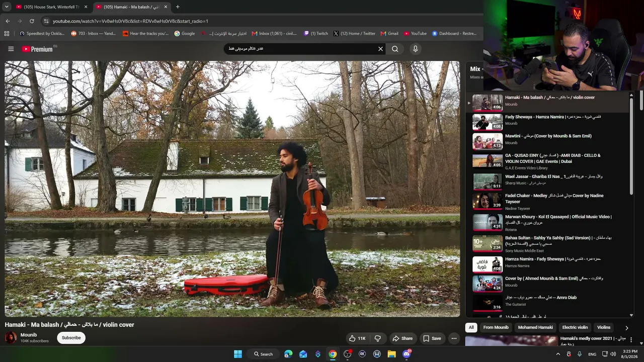The image size is (644, 362).
Task: Open the Google bookmark
Action: tap(185, 34)
